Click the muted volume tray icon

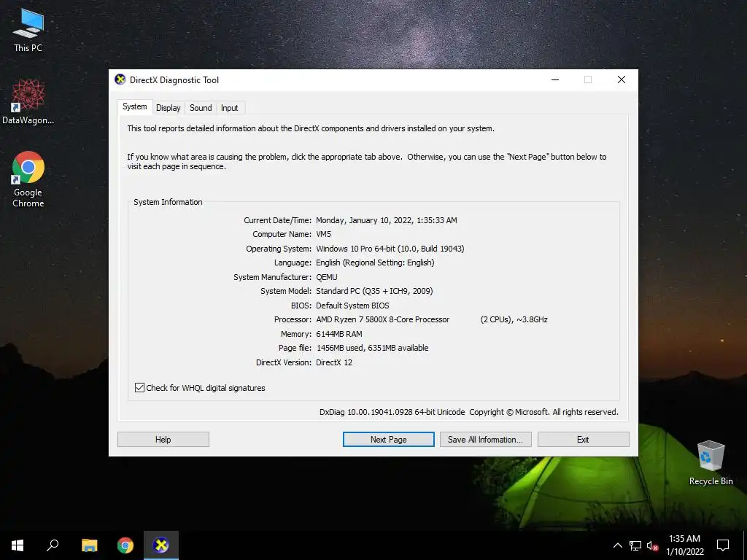[653, 545]
